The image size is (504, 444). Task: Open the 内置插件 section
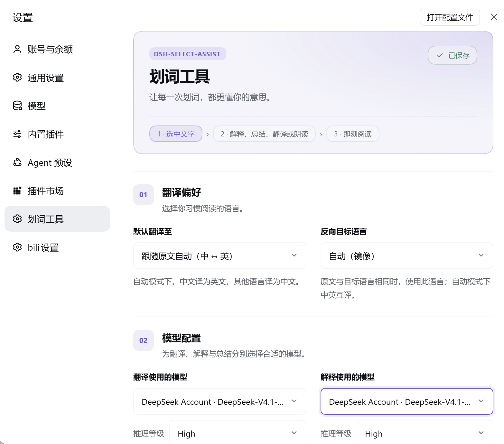click(57, 134)
